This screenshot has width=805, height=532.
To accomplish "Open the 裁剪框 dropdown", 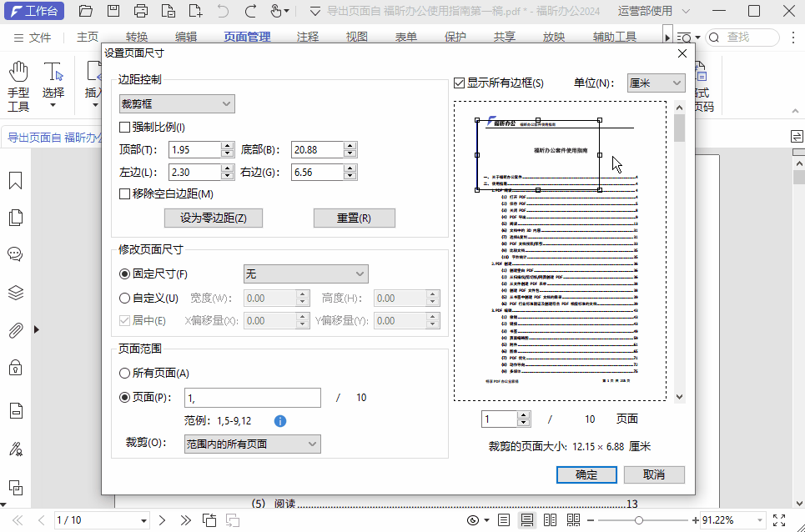I will click(176, 103).
